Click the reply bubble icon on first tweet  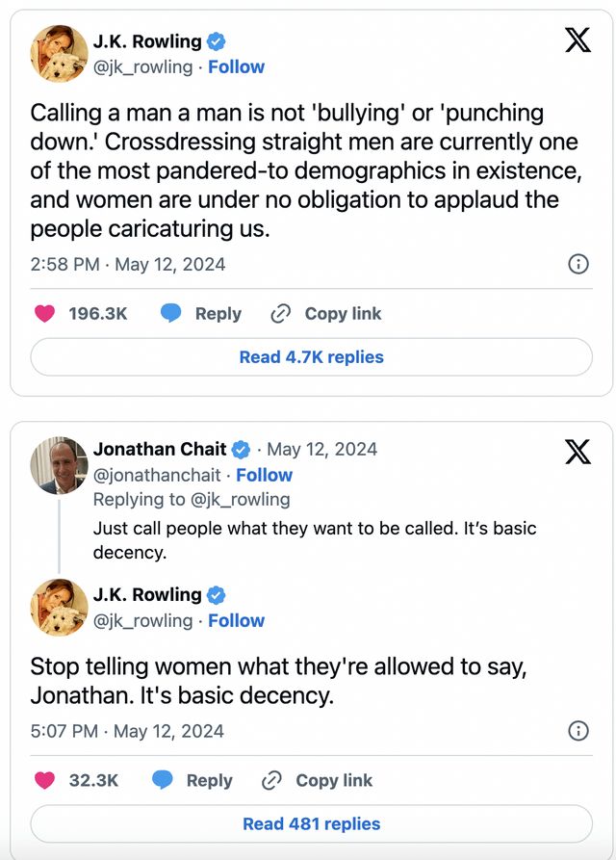(x=171, y=313)
